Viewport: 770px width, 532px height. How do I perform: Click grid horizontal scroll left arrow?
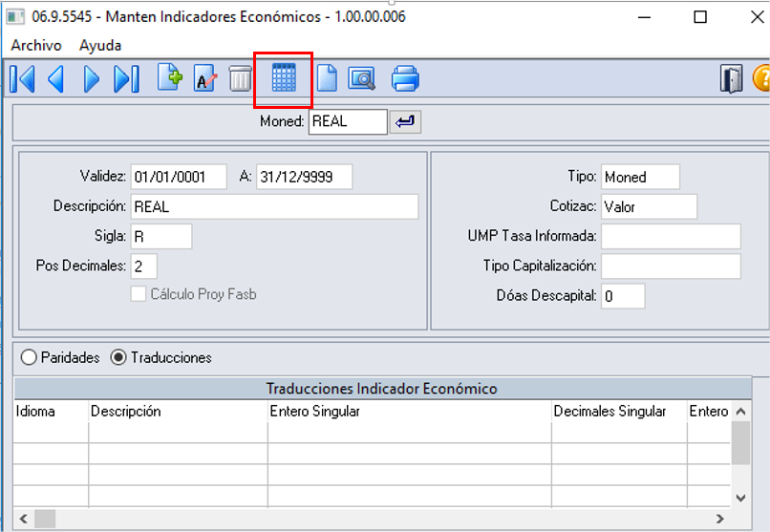click(24, 519)
